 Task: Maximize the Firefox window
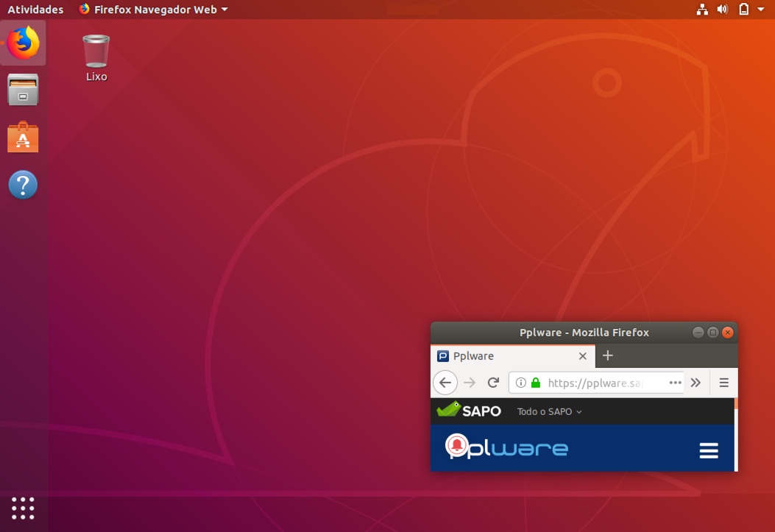pyautogui.click(x=712, y=333)
